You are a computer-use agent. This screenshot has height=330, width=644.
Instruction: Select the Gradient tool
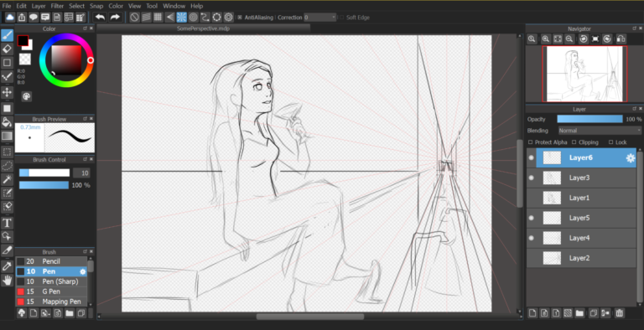tap(7, 136)
